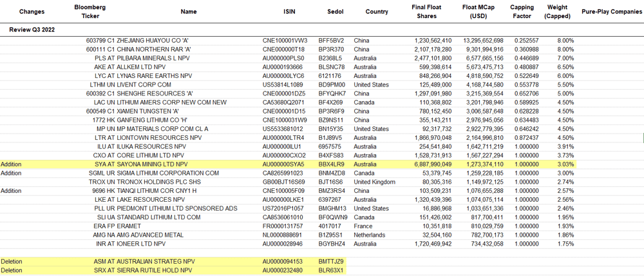
Task: Click name 'PIEDMONT LITHIUM LTD SPONSORED ADS'
Action: coord(177,208)
